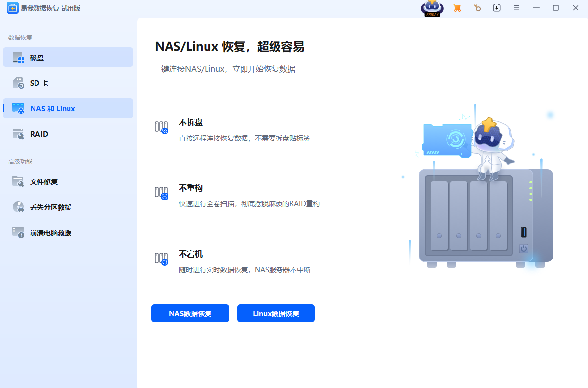Click the 不宕机 feature icon
This screenshot has width=588, height=388.
click(161, 259)
